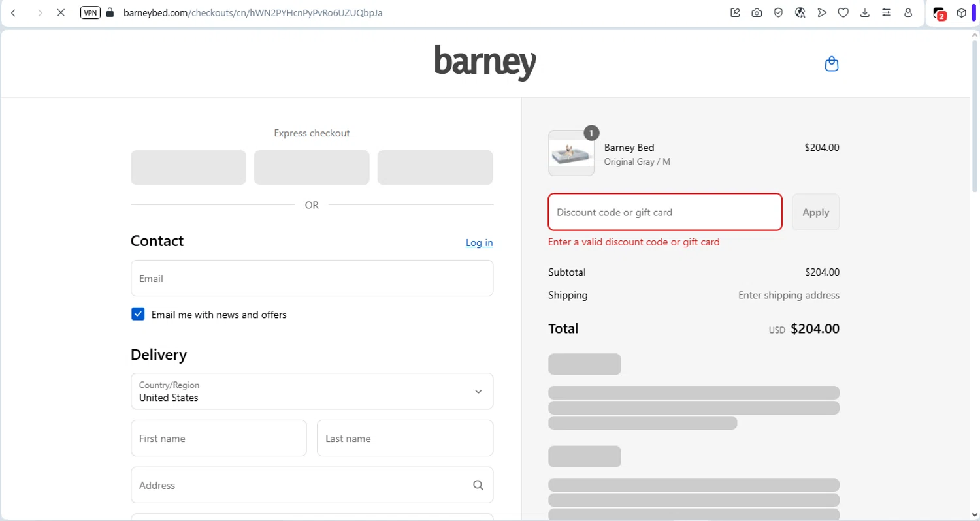Click the Express checkout heading

(312, 133)
